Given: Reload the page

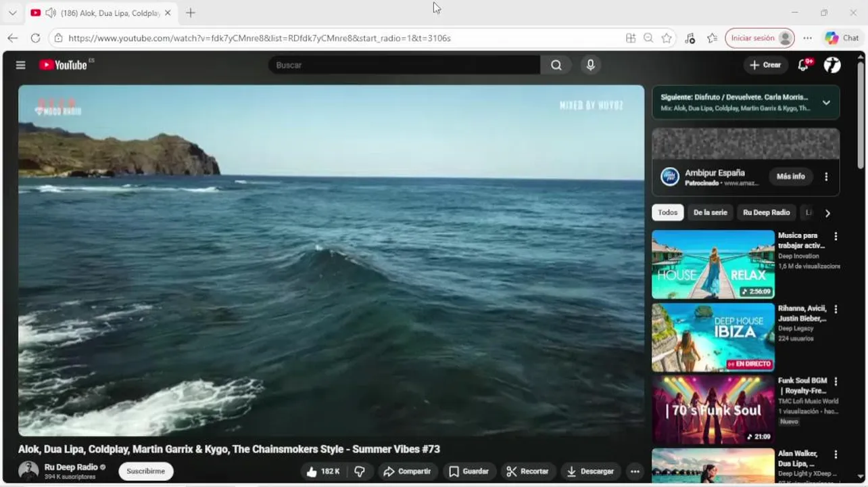Looking at the screenshot, I should click(35, 38).
